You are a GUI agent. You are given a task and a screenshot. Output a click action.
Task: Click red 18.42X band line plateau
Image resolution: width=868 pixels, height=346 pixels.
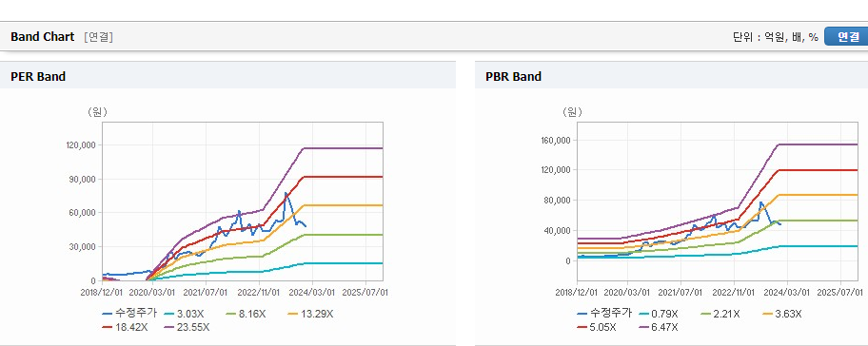344,177
